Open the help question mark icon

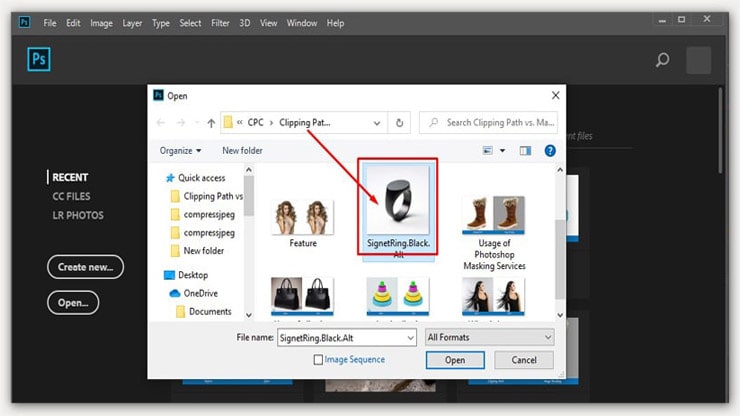[x=549, y=151]
